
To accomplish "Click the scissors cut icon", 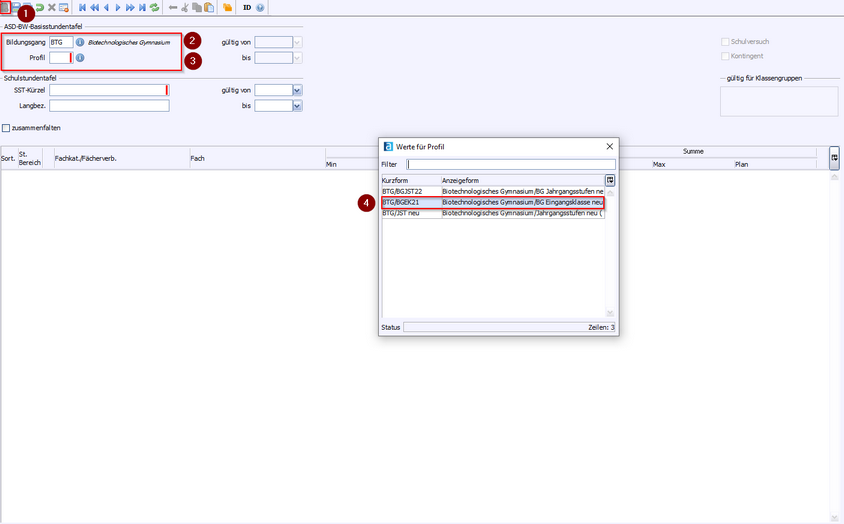I will [185, 7].
